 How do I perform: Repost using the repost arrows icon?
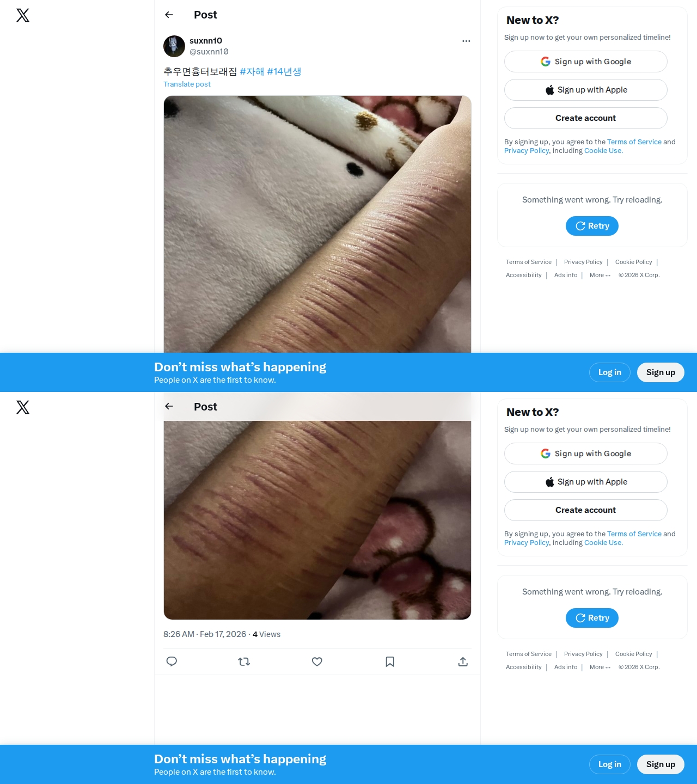point(244,661)
